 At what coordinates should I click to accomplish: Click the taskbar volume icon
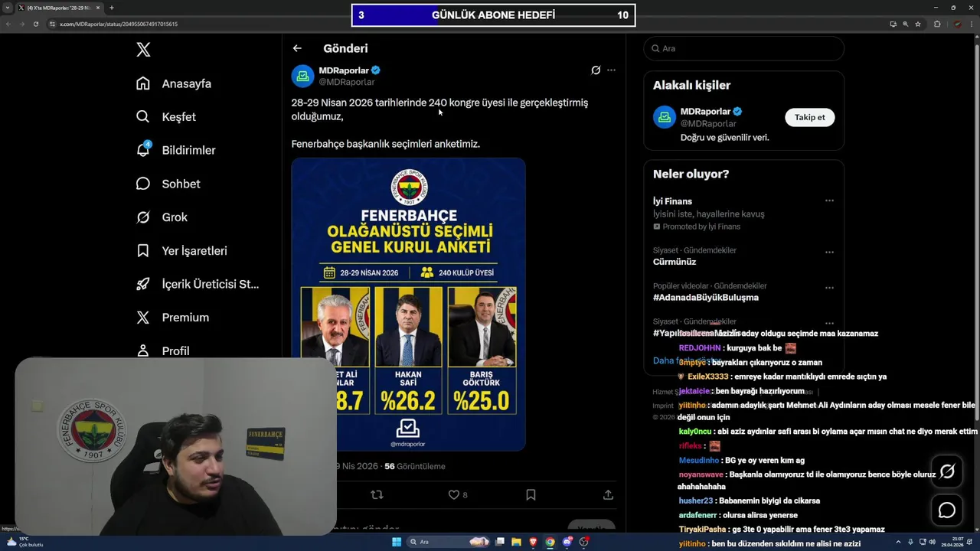(932, 542)
